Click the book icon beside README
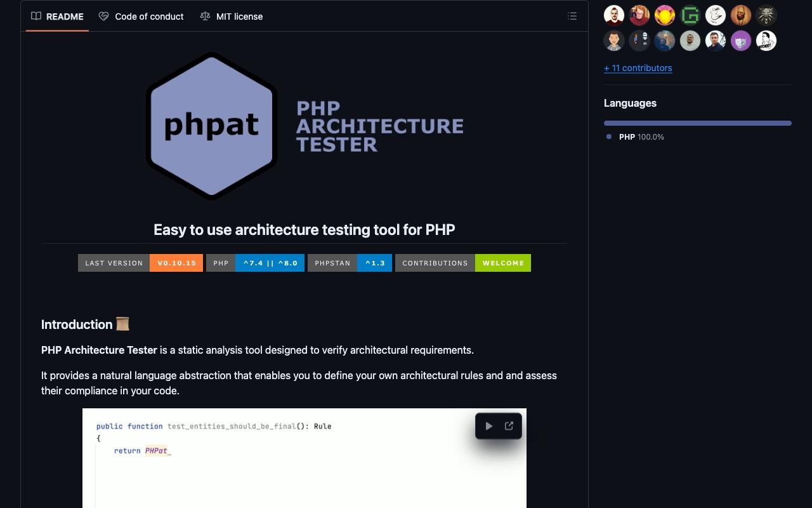The image size is (812, 508). (x=36, y=17)
